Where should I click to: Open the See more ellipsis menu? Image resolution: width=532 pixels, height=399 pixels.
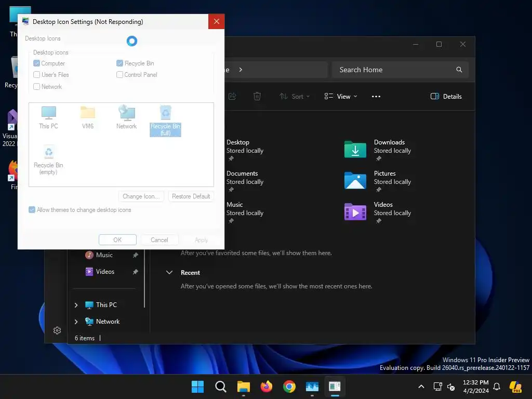click(x=376, y=96)
